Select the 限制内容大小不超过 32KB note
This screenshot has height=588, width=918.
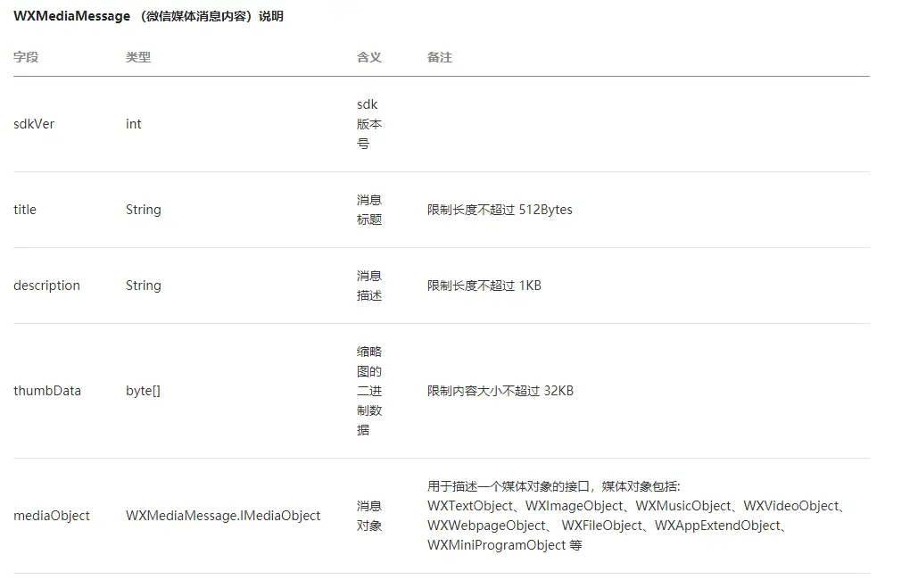(500, 391)
